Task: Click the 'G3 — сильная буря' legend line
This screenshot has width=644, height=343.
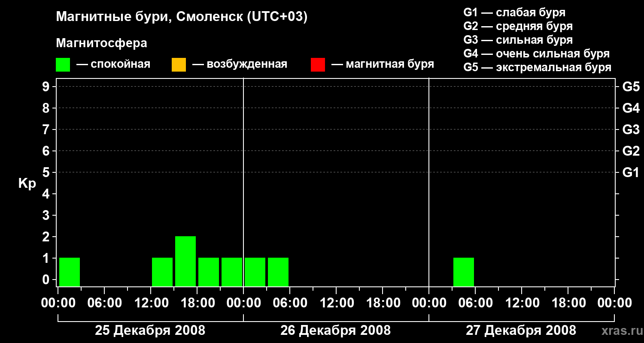Action: point(518,40)
